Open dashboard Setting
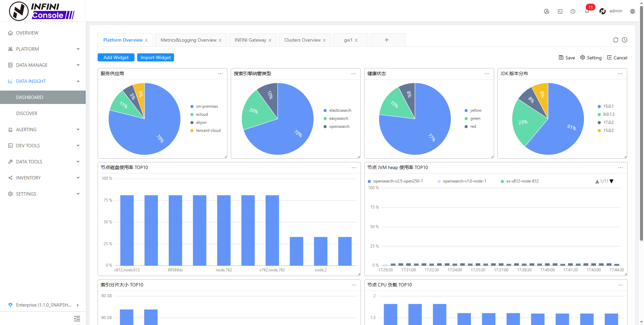Viewport: 644px width, 325px height. coord(591,58)
